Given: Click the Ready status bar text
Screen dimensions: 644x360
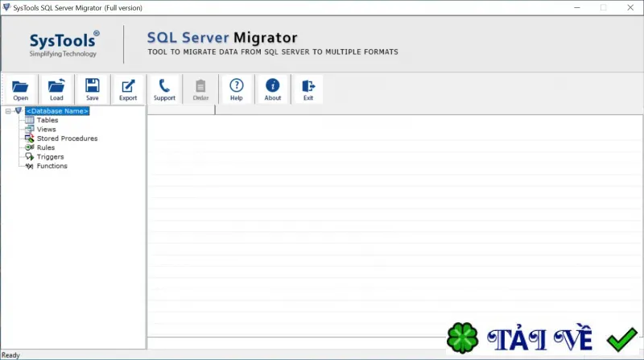Looking at the screenshot, I should coord(10,355).
